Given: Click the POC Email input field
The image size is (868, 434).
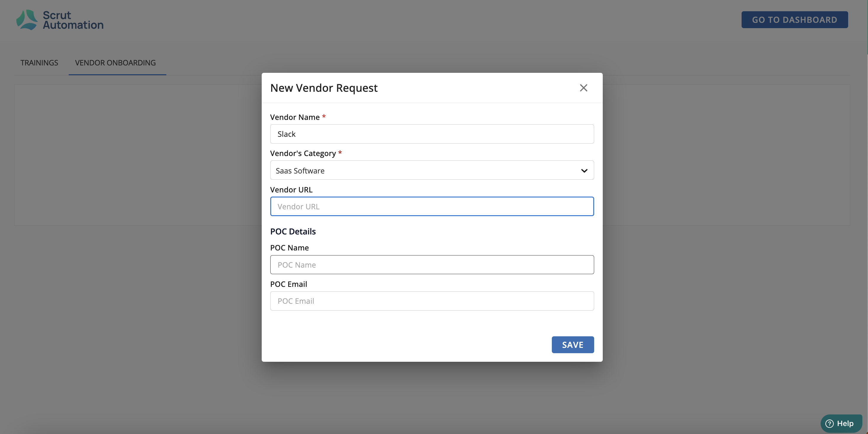Looking at the screenshot, I should point(432,301).
